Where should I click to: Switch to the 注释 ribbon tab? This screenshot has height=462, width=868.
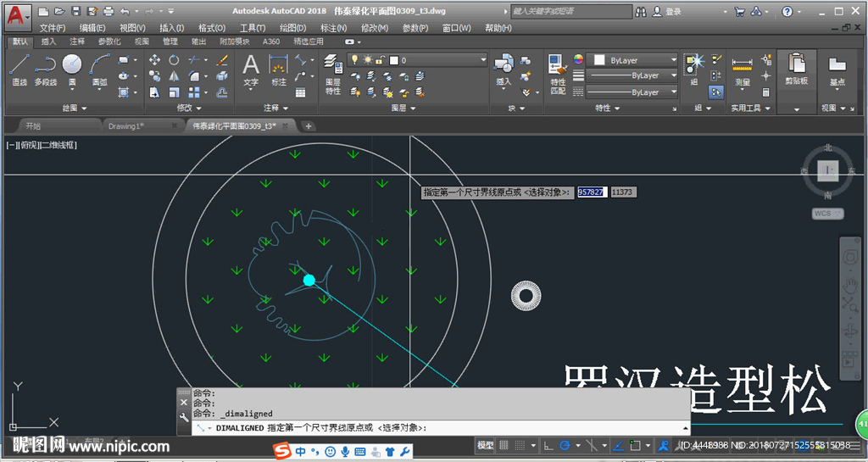click(77, 42)
